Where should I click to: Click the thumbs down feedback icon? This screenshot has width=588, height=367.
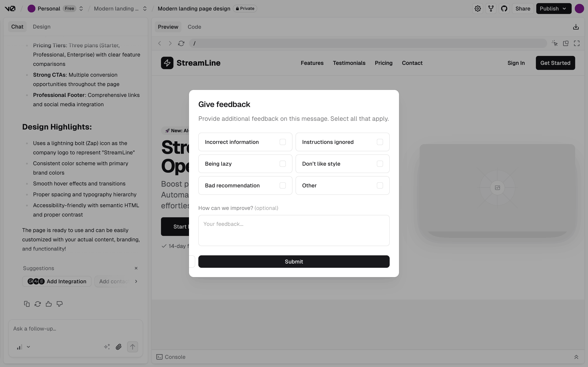tap(59, 304)
